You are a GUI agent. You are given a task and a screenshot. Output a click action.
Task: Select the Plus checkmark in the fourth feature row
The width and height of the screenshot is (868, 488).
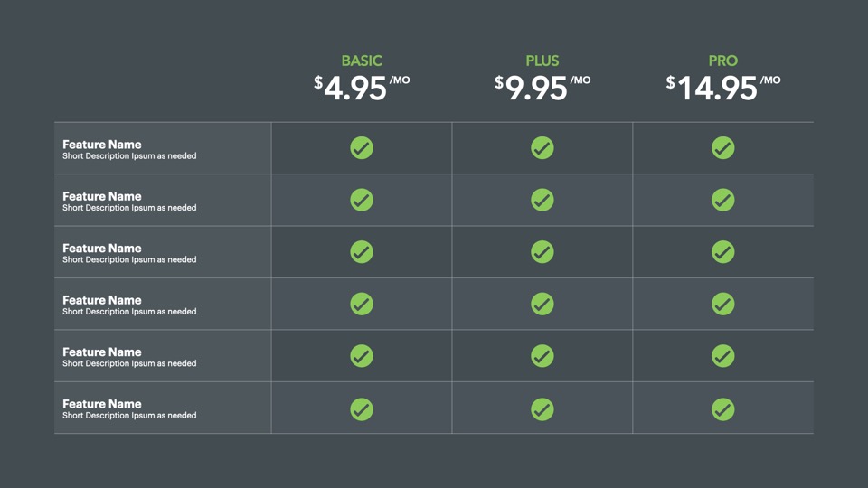(542, 304)
